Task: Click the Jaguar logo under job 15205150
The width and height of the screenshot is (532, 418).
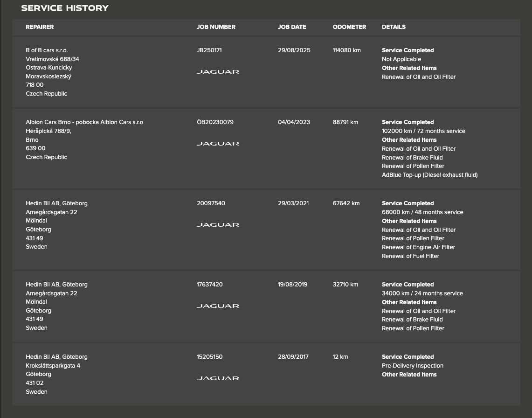Action: [218, 378]
